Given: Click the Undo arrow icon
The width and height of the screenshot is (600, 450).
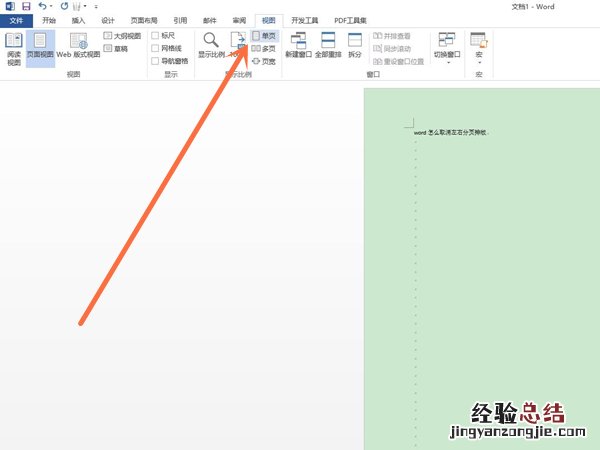Looking at the screenshot, I should pyautogui.click(x=42, y=6).
